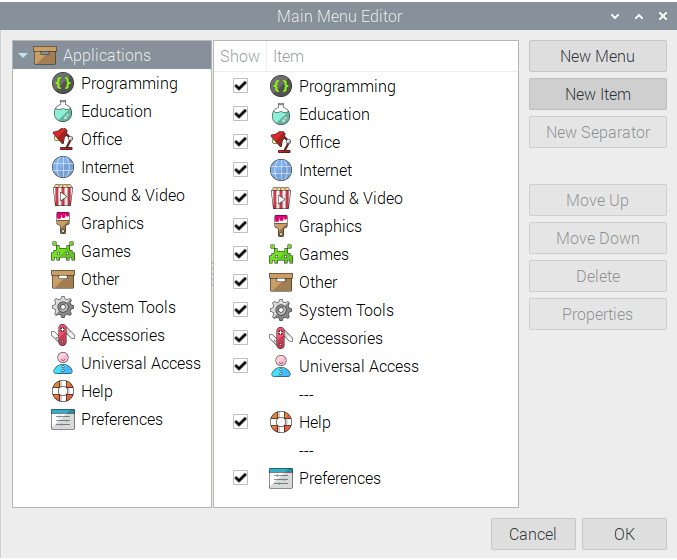Select the separator line above Help

click(306, 394)
